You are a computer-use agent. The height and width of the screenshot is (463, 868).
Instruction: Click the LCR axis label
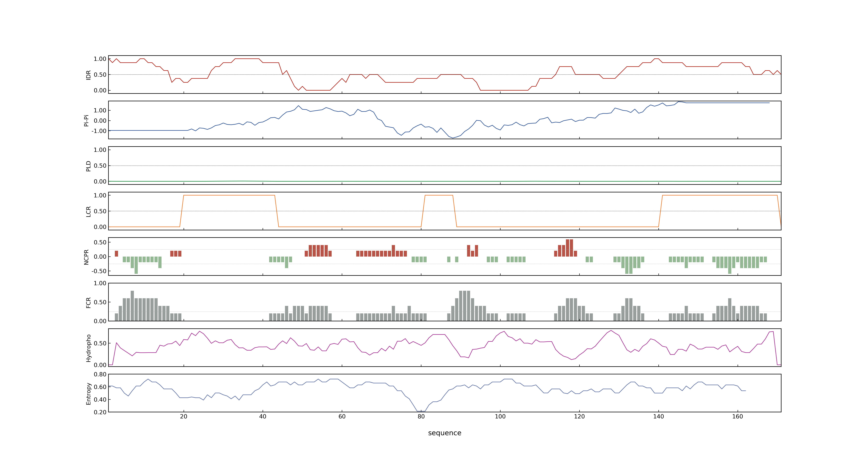pyautogui.click(x=88, y=211)
